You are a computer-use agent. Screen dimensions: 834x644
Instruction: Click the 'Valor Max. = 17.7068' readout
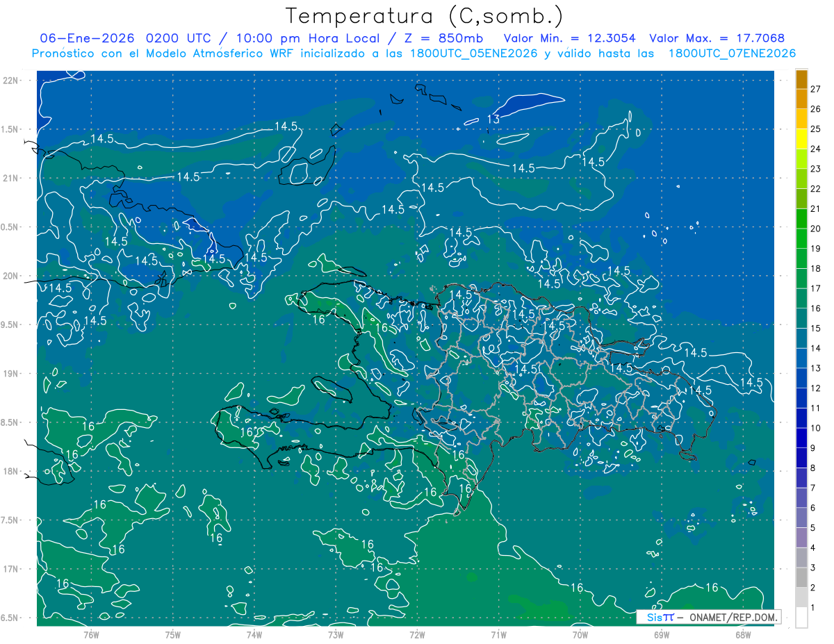coord(717,38)
